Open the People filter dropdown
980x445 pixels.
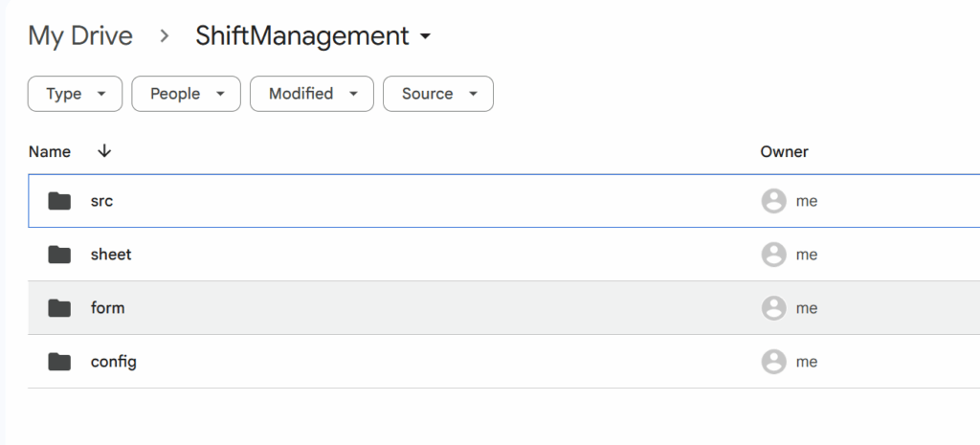click(187, 94)
